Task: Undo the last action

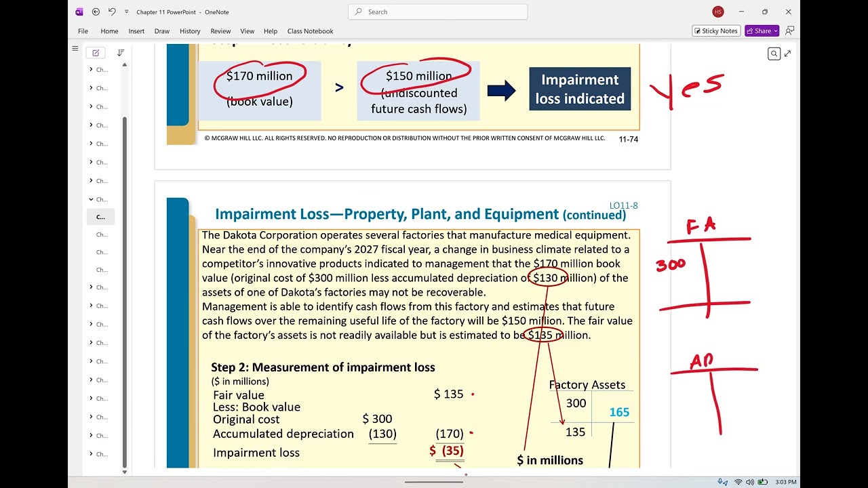Action: (x=112, y=12)
